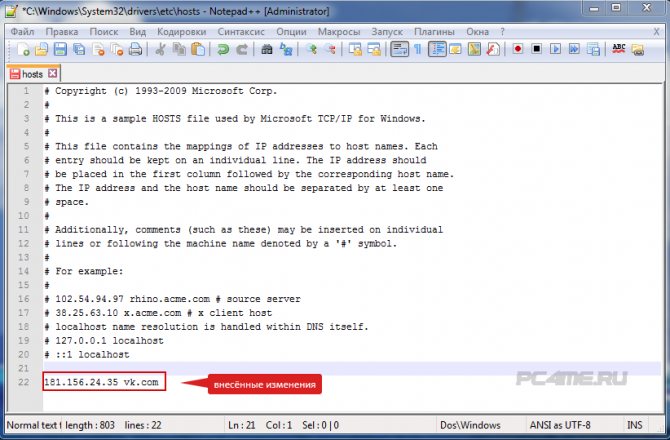Click the User Defined Language icon
Viewport: 670px width, 440px height.
click(455, 50)
